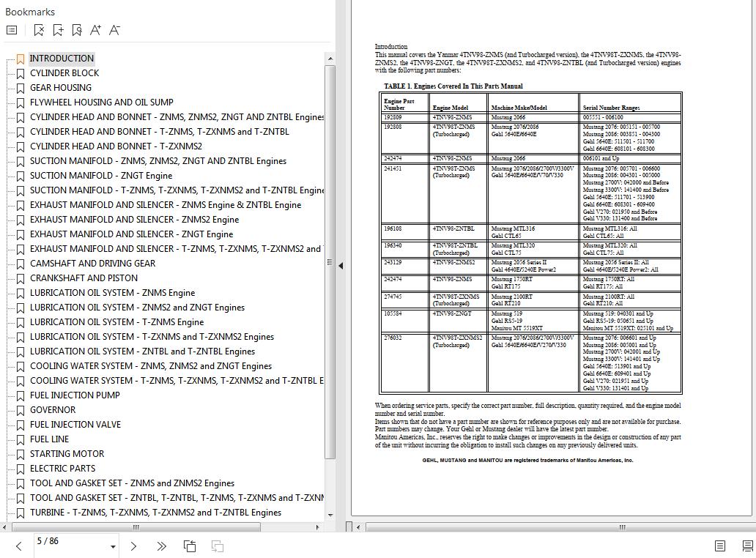Open the INTRODUCTION bookmark
Screen dimensions: 756x558
pyautogui.click(x=62, y=59)
